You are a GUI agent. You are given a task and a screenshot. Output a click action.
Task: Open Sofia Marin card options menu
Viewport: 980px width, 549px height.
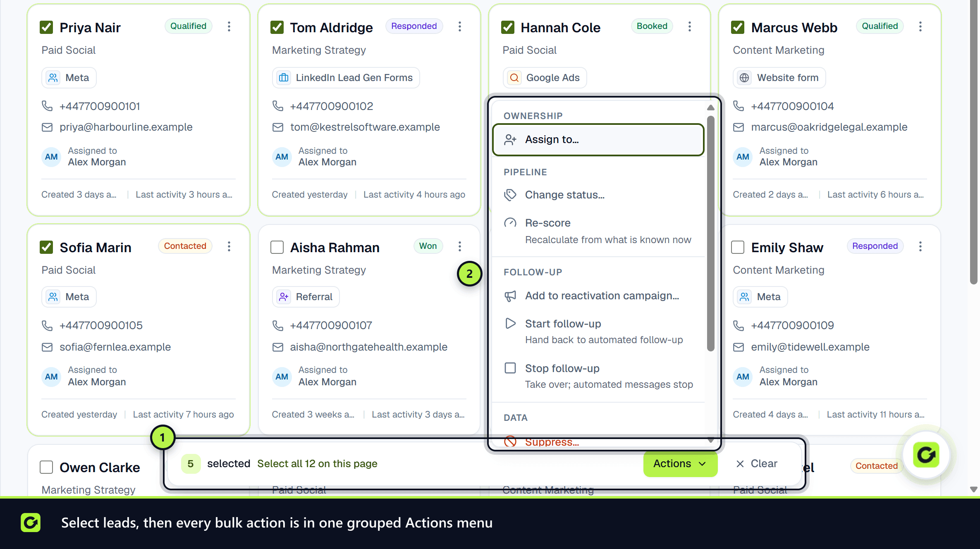[x=229, y=246]
